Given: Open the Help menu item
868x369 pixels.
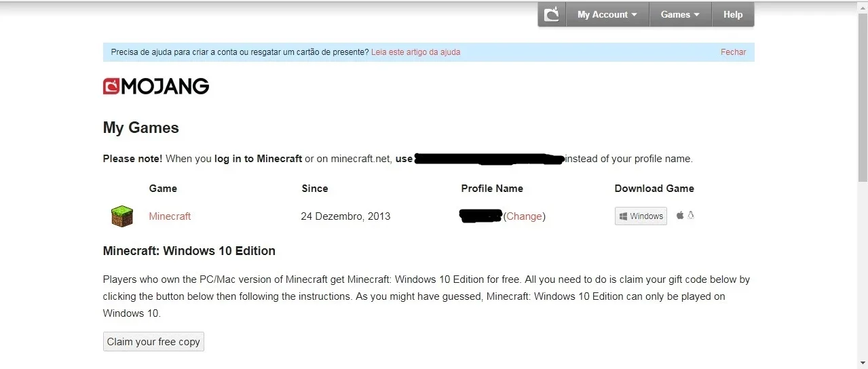Looking at the screenshot, I should pos(733,14).
